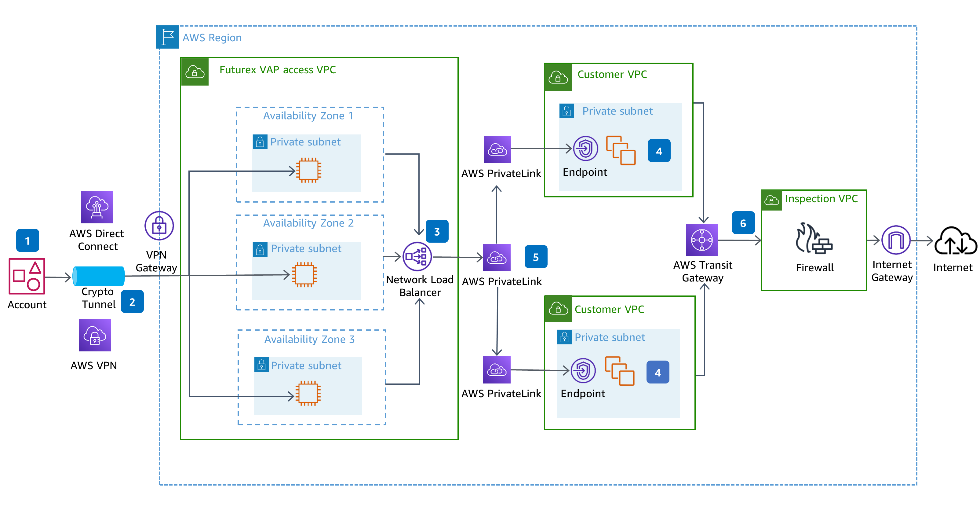This screenshot has height=510, width=980.
Task: Click the upper Customer VPC cloud icon
Action: coord(558,77)
